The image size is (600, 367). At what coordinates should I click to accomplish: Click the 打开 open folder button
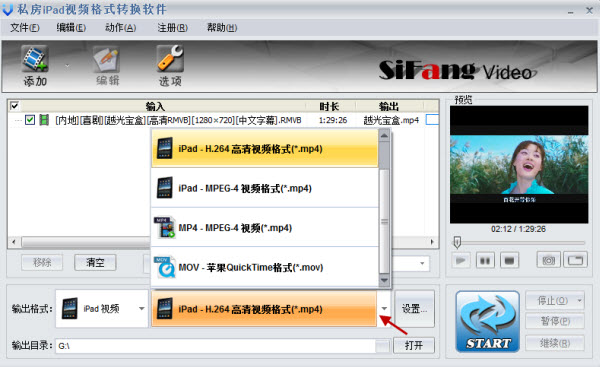[x=414, y=345]
